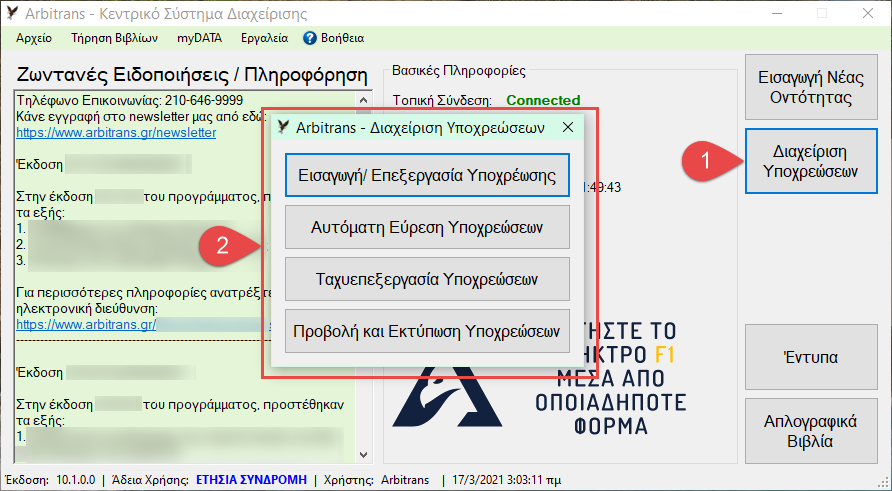Close the Διαχείριση Υποχρεώσεων dialog
892x491 pixels.
click(568, 127)
